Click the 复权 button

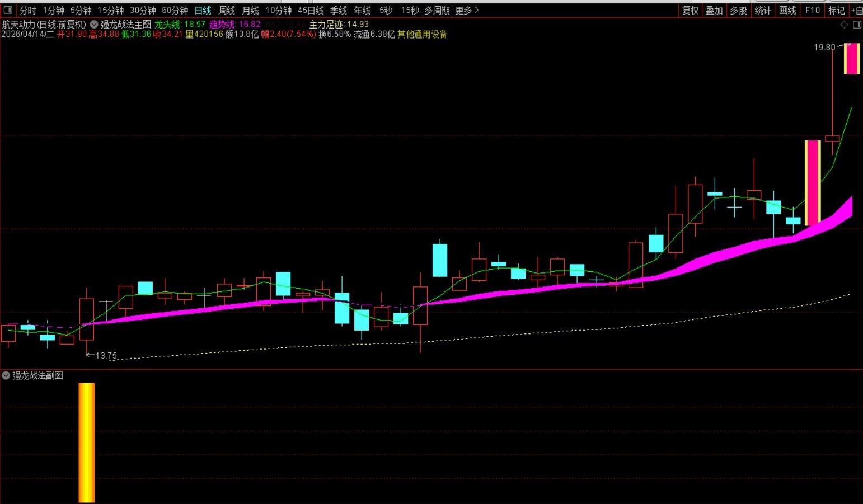(x=691, y=10)
